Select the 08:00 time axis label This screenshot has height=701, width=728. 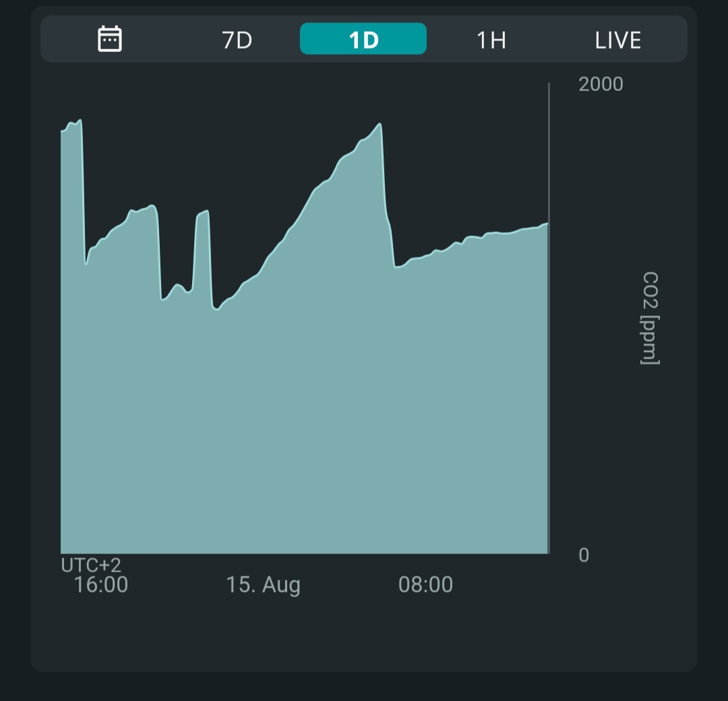[425, 584]
